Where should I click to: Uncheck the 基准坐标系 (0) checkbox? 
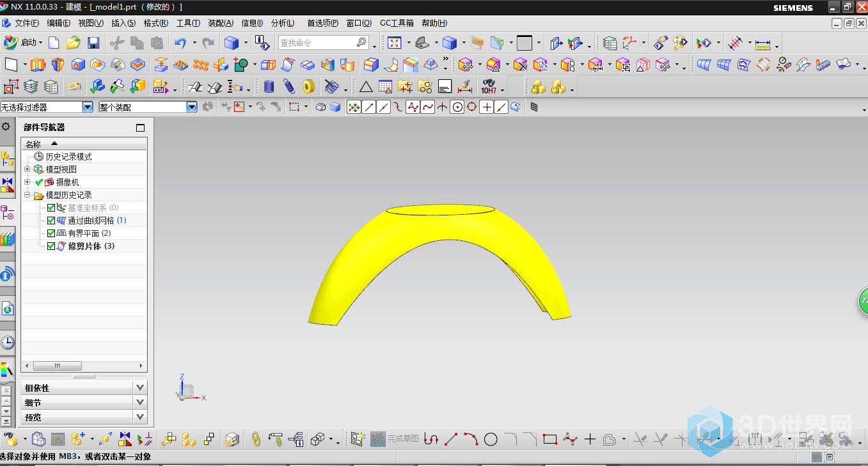pos(51,208)
